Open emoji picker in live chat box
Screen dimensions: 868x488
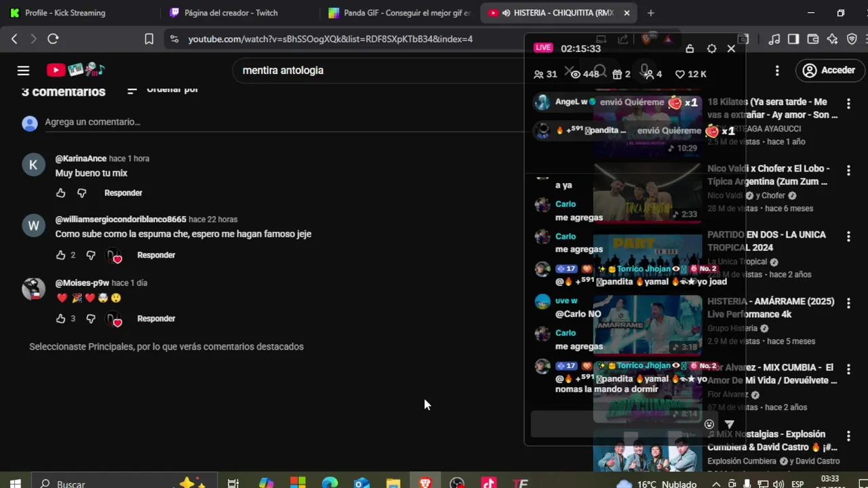tap(709, 424)
